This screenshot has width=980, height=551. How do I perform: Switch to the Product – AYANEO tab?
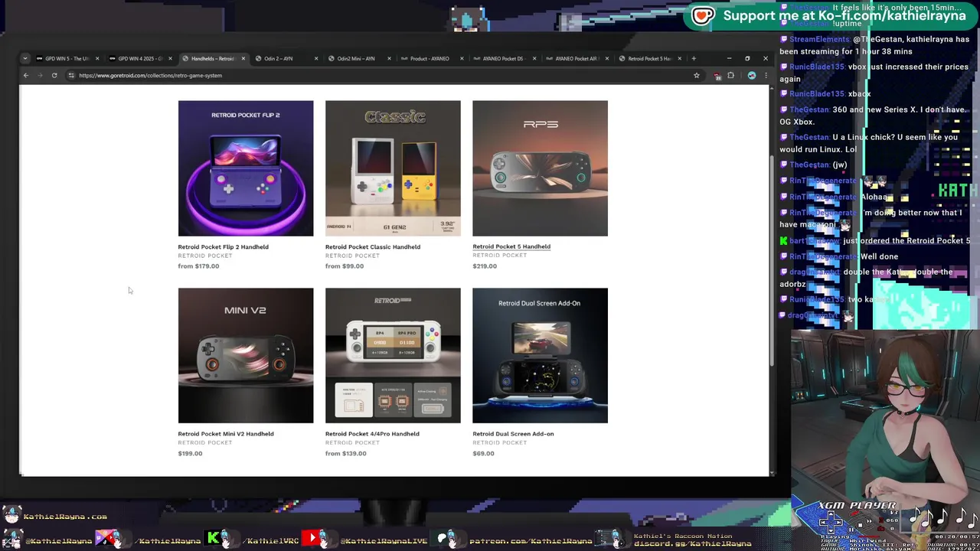coord(430,58)
